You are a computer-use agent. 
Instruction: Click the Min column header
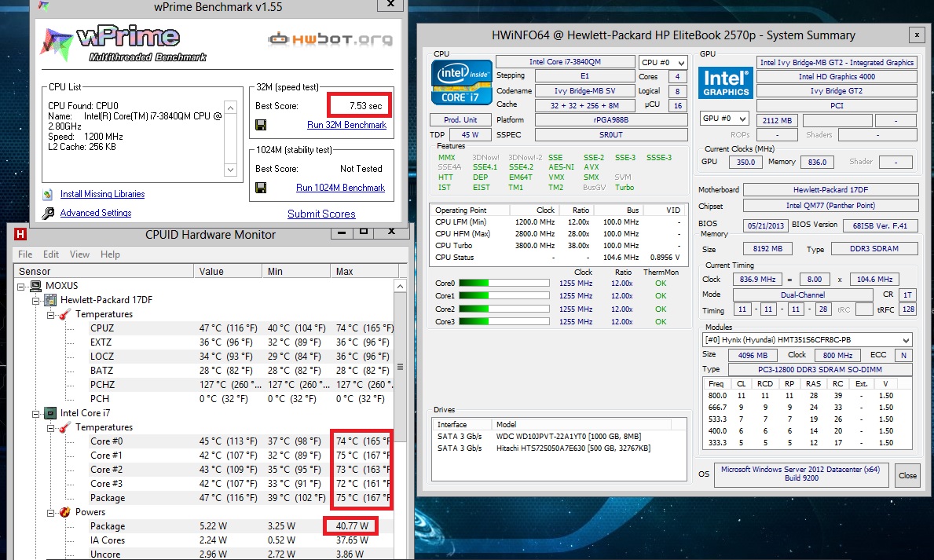296,272
